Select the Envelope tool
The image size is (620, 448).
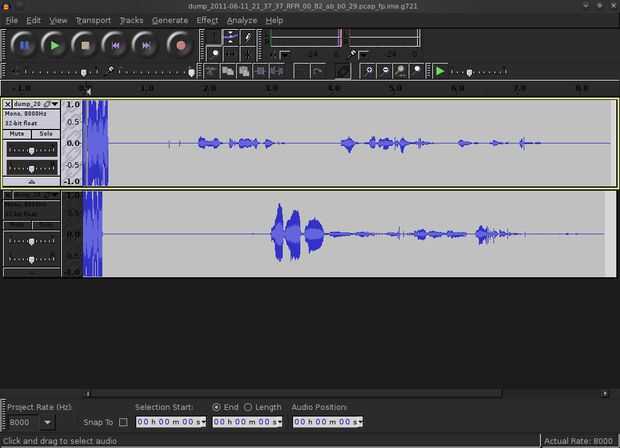[x=231, y=38]
